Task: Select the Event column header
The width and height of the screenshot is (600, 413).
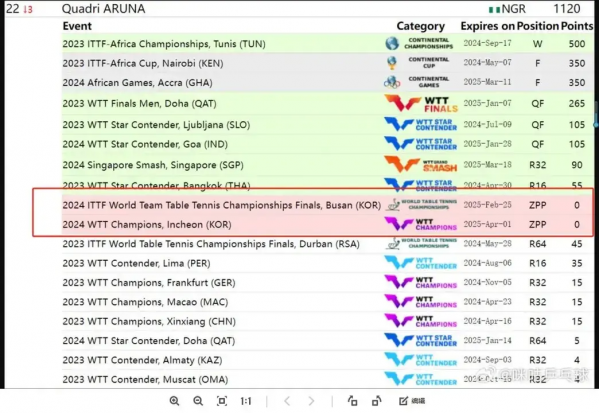Action: click(81, 26)
